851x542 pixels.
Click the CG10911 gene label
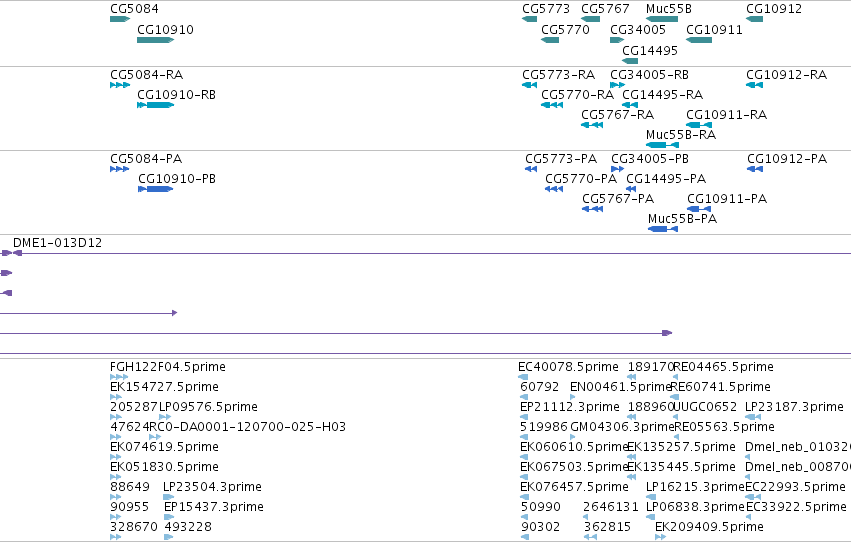pyautogui.click(x=714, y=30)
